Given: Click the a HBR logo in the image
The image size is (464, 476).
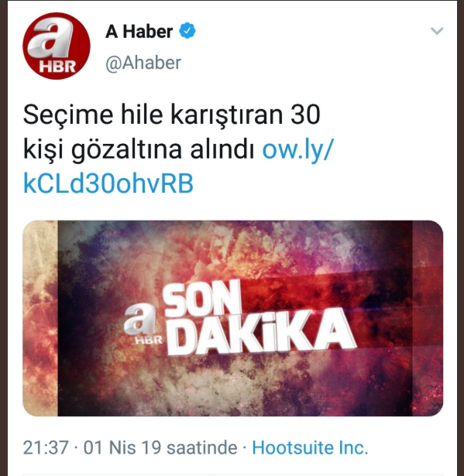Looking at the screenshot, I should pos(142,324).
